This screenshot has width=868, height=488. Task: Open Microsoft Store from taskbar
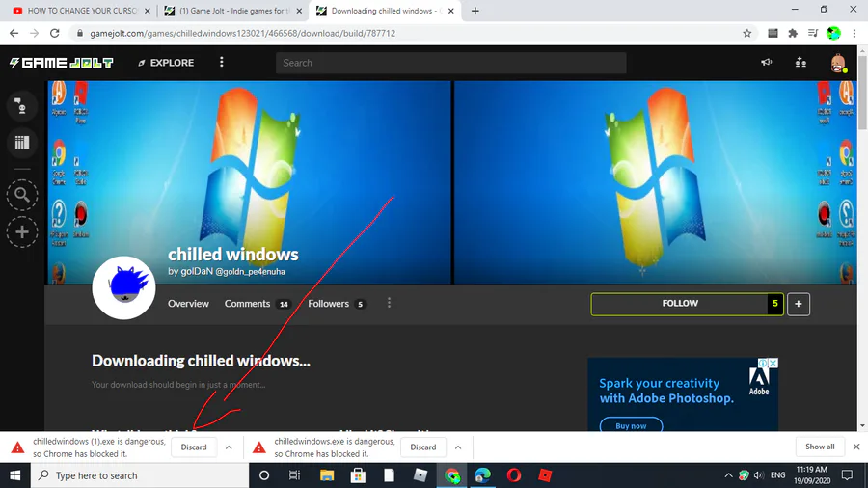(x=358, y=475)
